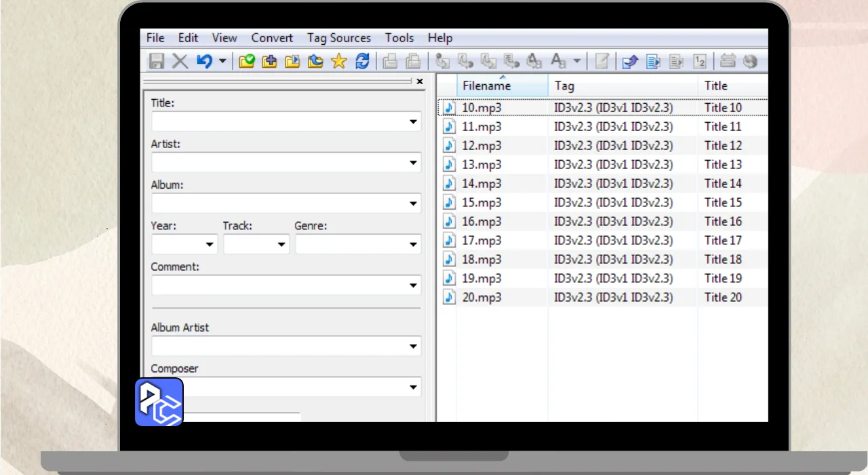Open the Actions Aa dropdown arrow
868x475 pixels.
tap(576, 61)
